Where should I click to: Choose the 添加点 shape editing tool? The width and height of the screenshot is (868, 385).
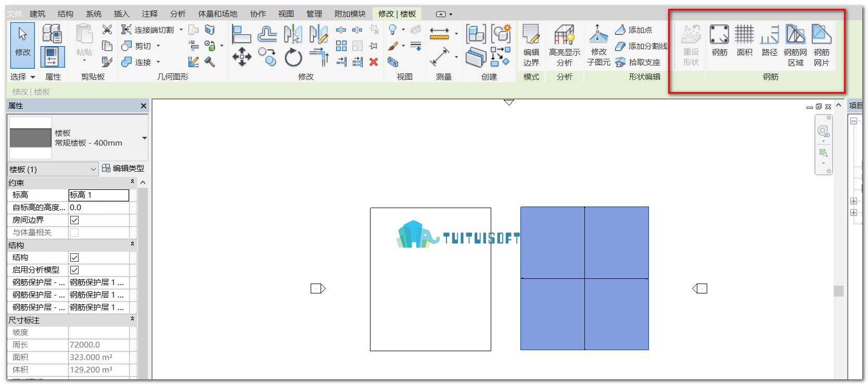(x=633, y=30)
